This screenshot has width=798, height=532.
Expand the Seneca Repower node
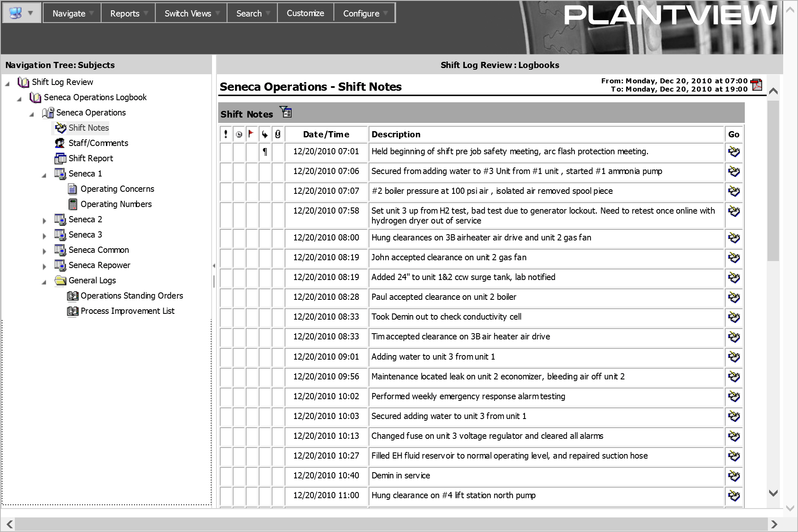pyautogui.click(x=44, y=266)
